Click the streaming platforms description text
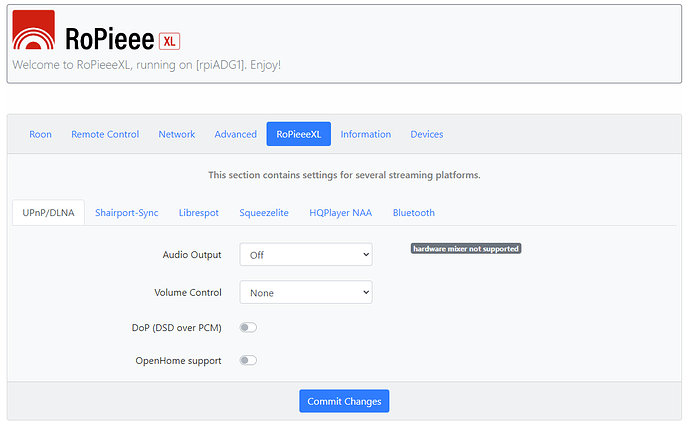 345,175
